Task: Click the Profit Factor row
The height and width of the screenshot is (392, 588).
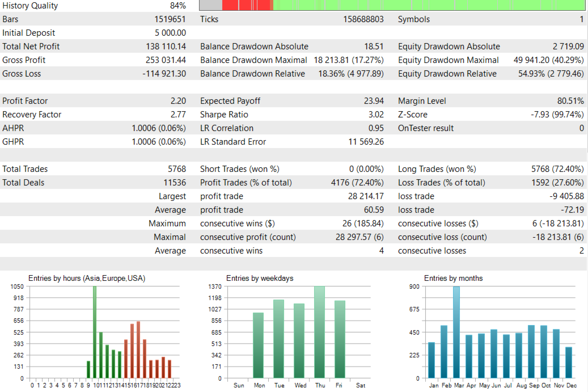Action: 294,101
